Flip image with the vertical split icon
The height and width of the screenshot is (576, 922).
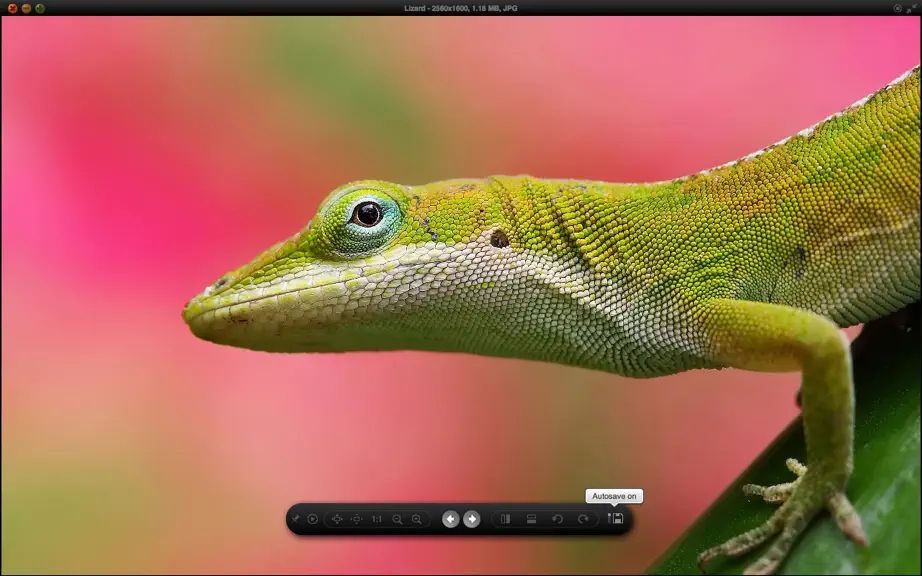505,519
